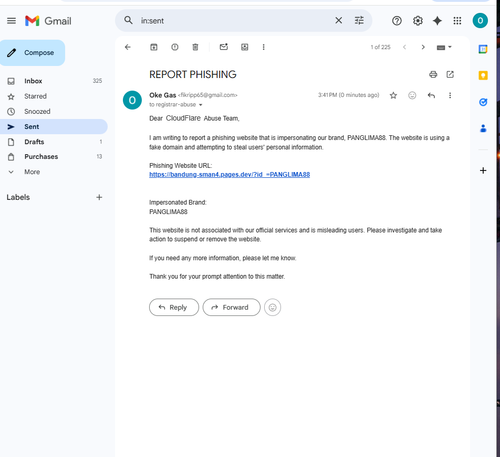Open toolbar More options menu

click(x=263, y=47)
